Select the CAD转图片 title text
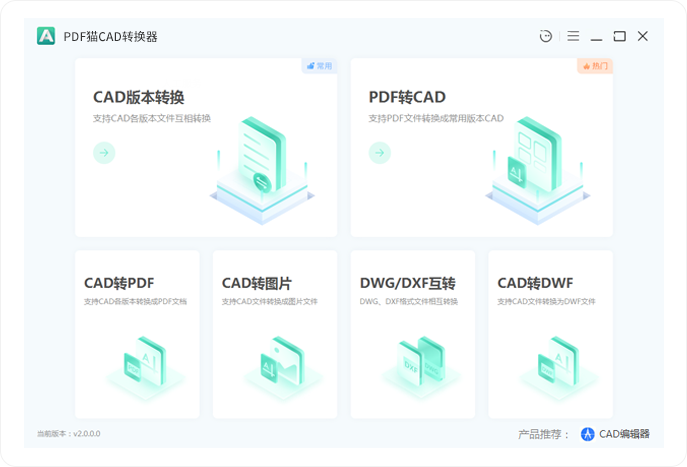Viewport: 687px width, 467px height. click(x=257, y=282)
